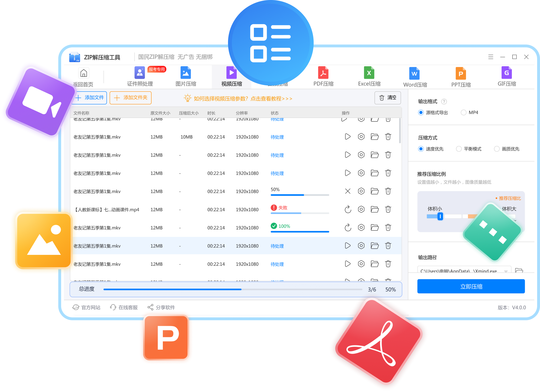The image size is (540, 392).
Task: Play the file showing 10MB compressed size
Action: (348, 136)
